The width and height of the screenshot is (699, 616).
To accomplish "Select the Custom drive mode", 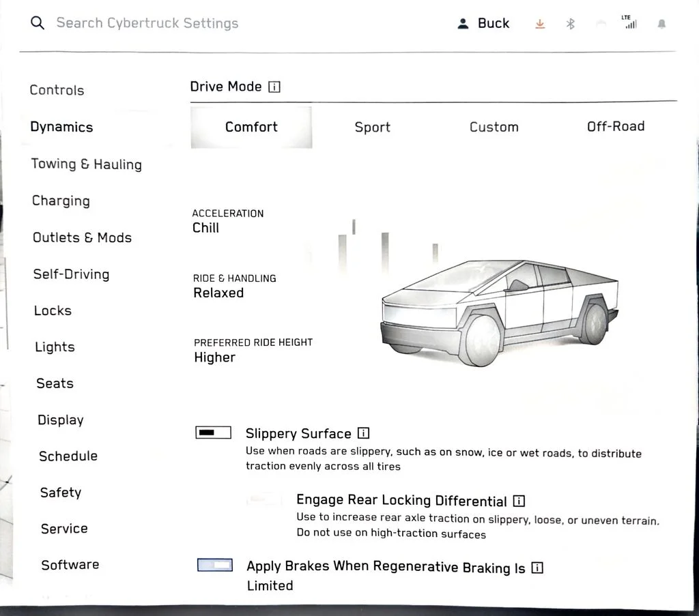I will [x=494, y=127].
